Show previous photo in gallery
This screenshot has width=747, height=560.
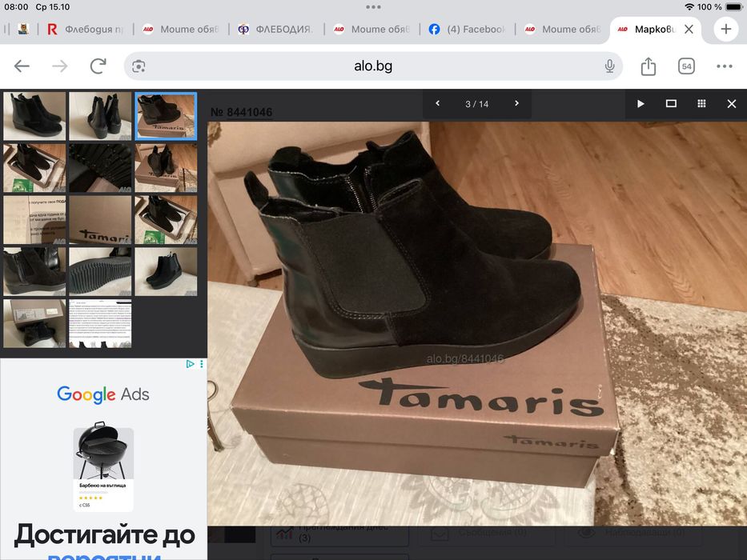click(437, 103)
